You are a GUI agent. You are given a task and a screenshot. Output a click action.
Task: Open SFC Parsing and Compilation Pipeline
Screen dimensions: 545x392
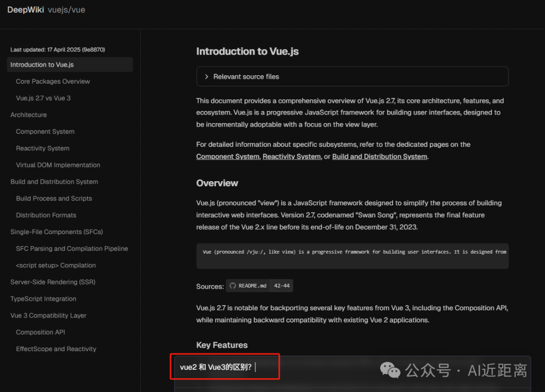pos(72,249)
